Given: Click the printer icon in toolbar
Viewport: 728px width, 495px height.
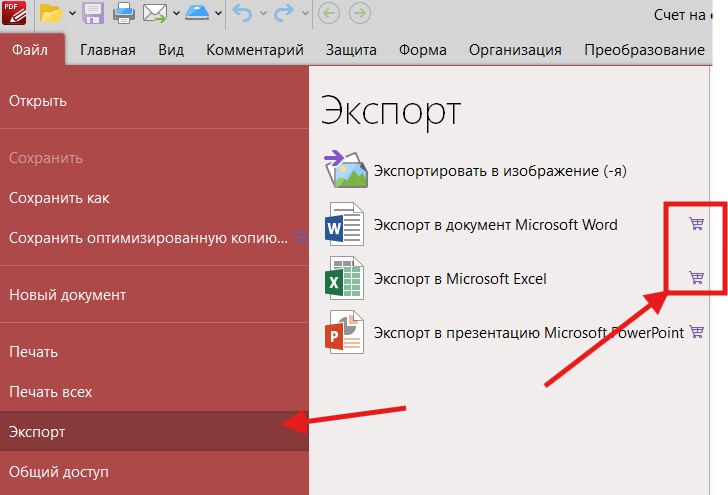Looking at the screenshot, I should coord(124,14).
